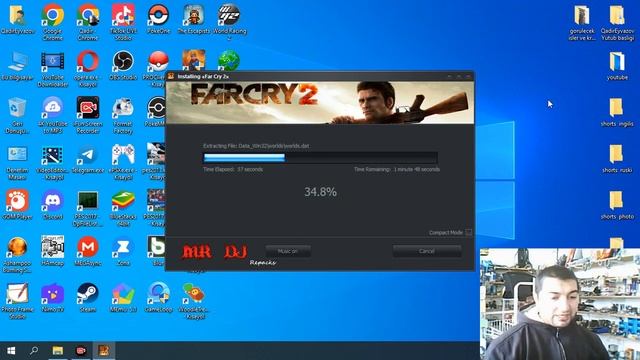Open the Video Editor shortcut
The height and width of the screenshot is (360, 640).
pos(53,162)
